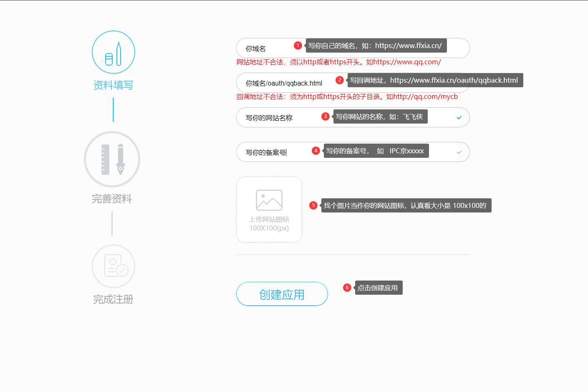Image resolution: width=588 pixels, height=392 pixels.
Task: Click the 100X100(px) size hint text
Action: (x=269, y=228)
